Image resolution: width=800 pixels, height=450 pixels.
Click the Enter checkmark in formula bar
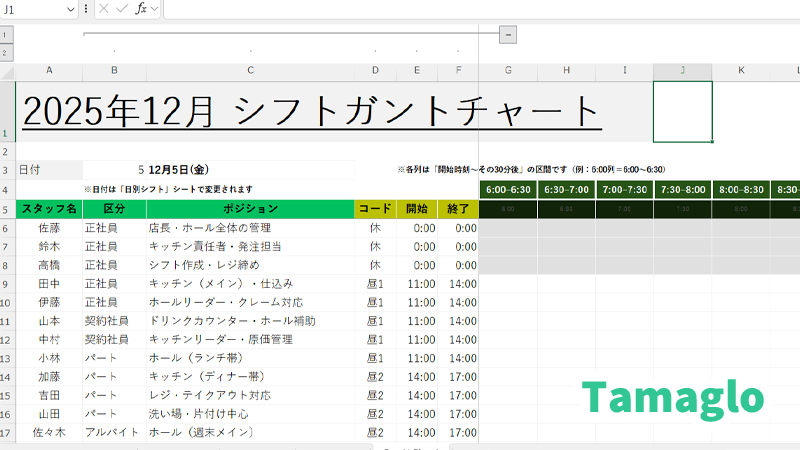click(x=121, y=9)
